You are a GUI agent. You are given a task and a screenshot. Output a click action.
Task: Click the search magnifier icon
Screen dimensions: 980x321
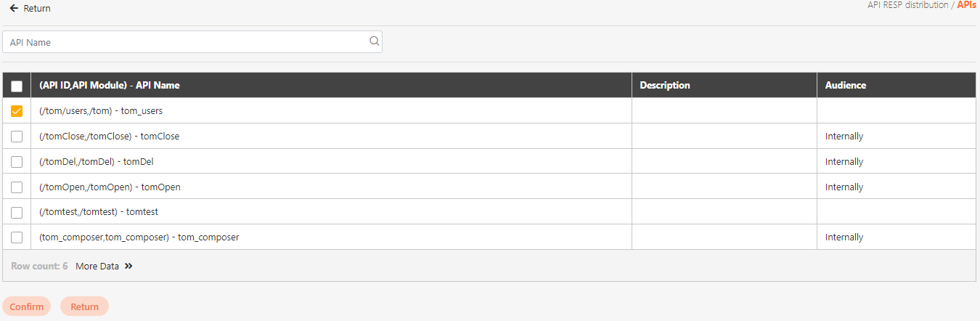click(x=375, y=41)
